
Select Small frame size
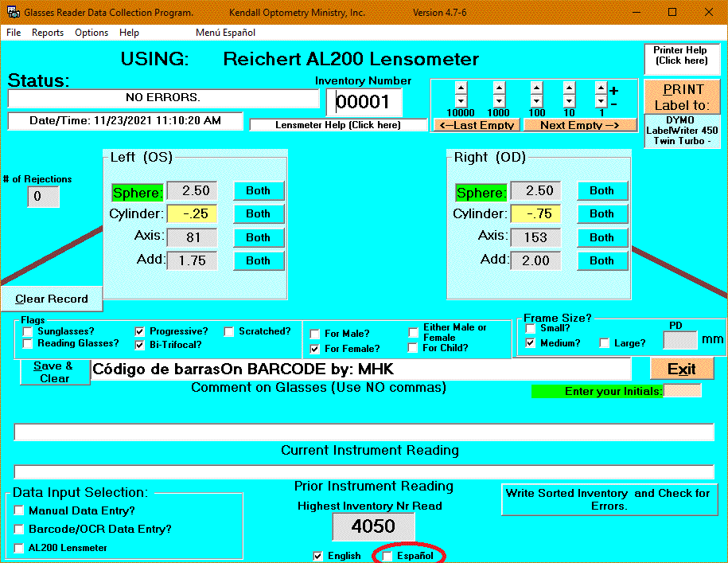[x=530, y=328]
